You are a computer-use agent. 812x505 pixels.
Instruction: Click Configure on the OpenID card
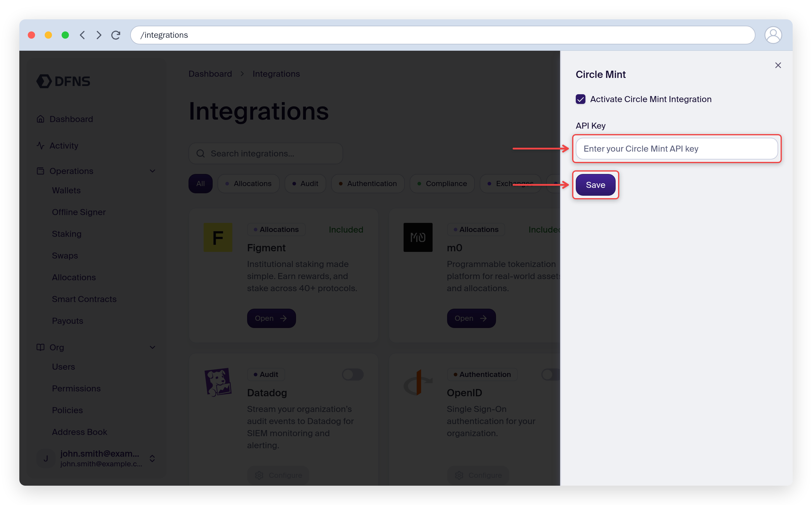tap(478, 475)
